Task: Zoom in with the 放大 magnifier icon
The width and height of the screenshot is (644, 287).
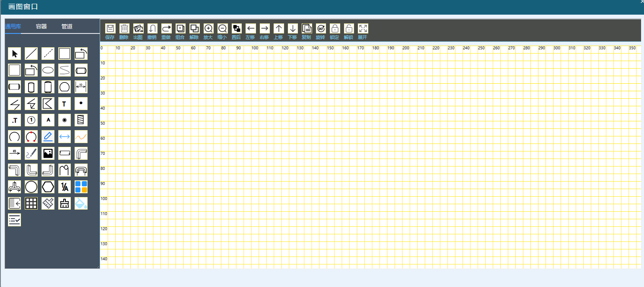Action: tap(209, 28)
